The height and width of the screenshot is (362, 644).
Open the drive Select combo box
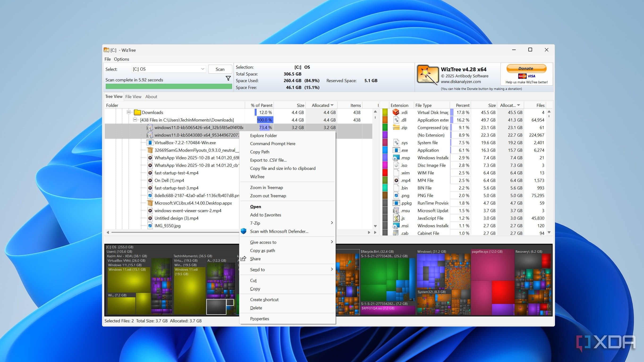169,69
